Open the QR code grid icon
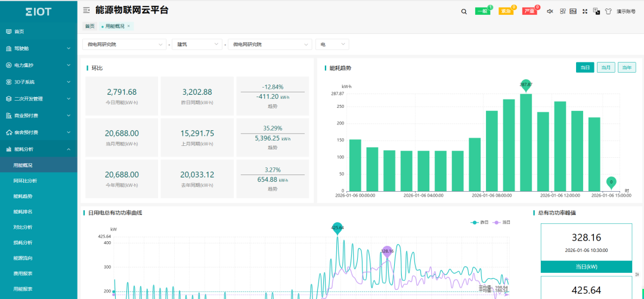Screen dimensions: 644x299 [563, 11]
